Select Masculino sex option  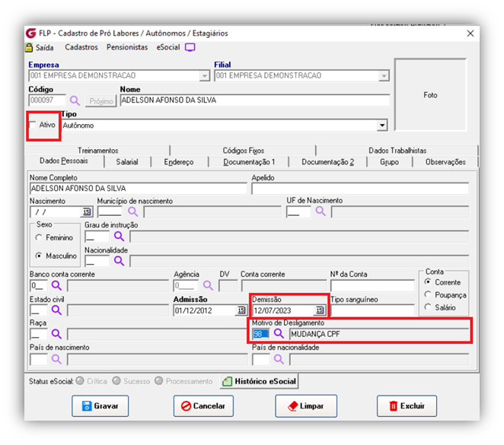point(39,256)
